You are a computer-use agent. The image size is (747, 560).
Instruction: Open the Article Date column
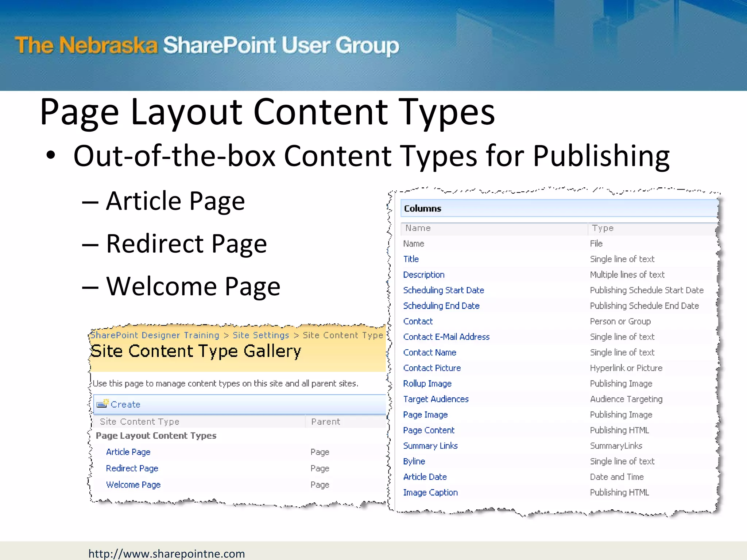pyautogui.click(x=425, y=477)
